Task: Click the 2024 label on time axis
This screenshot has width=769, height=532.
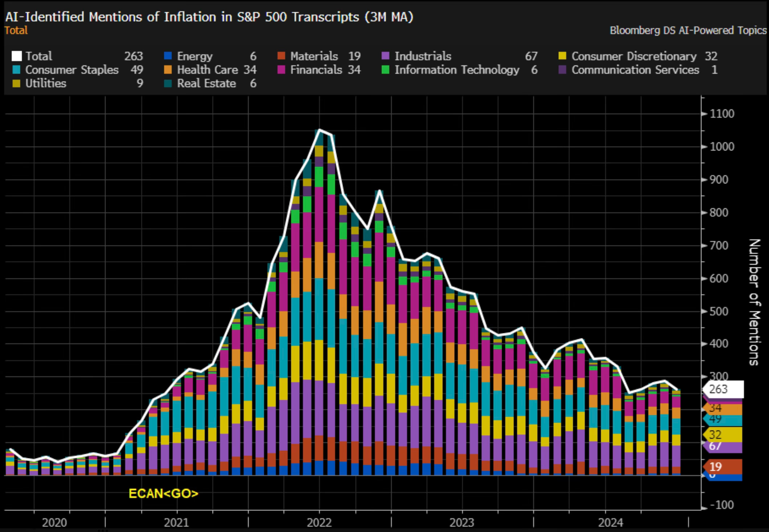Action: 610,523
